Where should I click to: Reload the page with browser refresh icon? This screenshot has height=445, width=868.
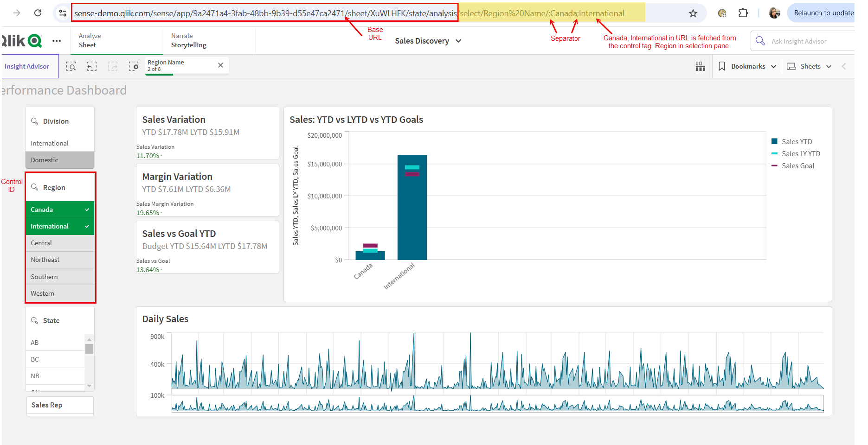pos(38,13)
